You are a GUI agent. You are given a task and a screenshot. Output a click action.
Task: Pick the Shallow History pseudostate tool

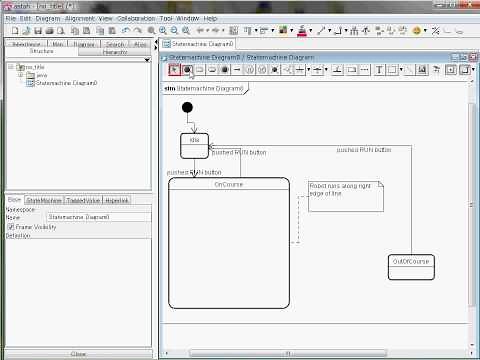250,70
